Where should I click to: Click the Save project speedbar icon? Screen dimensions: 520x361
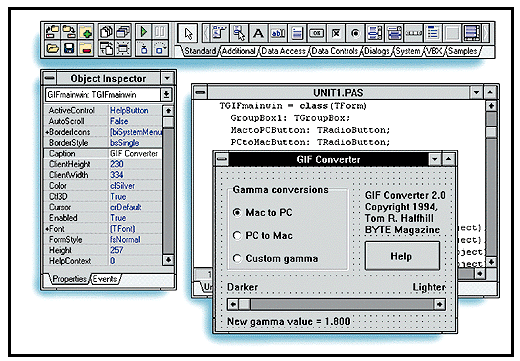click(69, 32)
